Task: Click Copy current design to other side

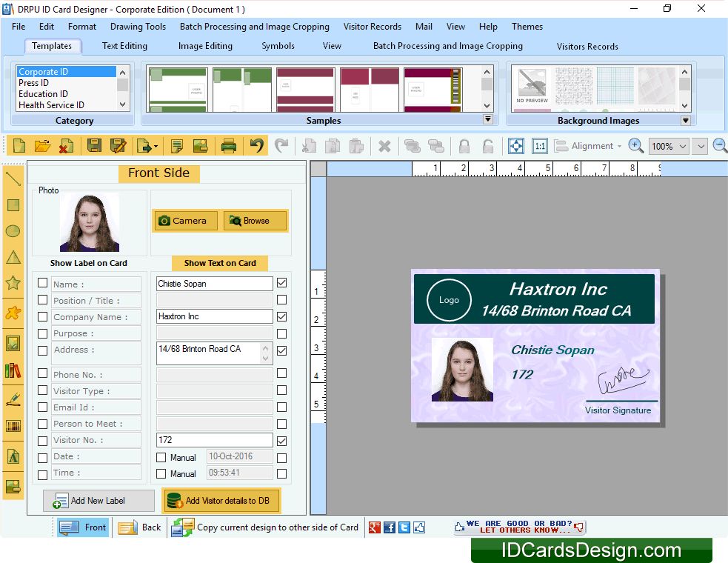Action: coord(265,527)
